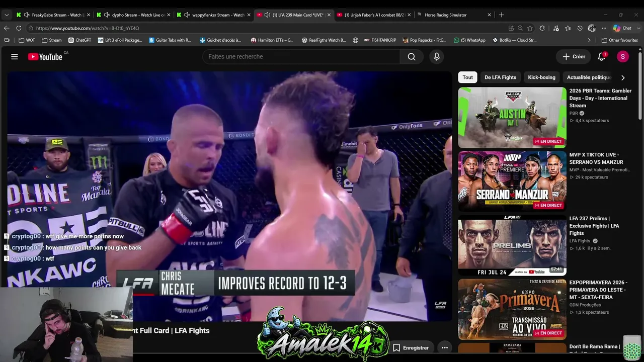Add this page to favourites with the star
The height and width of the screenshot is (362, 644).
tap(530, 28)
